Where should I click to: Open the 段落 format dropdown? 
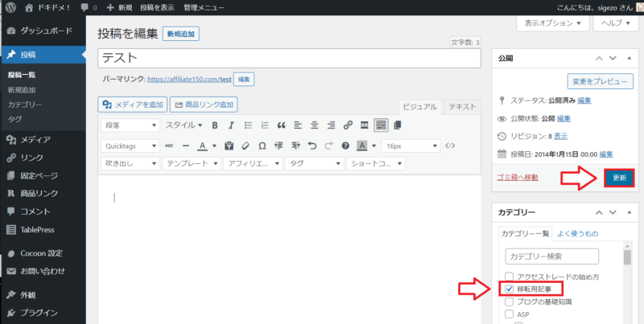click(x=130, y=125)
